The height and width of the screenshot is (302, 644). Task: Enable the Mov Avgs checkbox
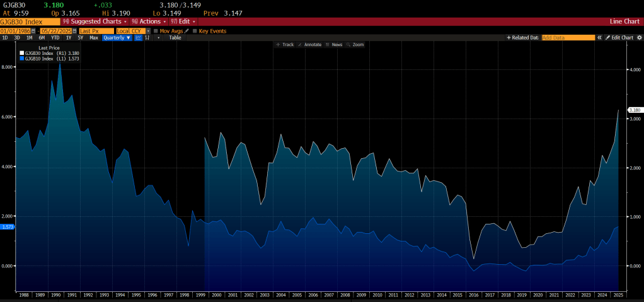[156, 31]
